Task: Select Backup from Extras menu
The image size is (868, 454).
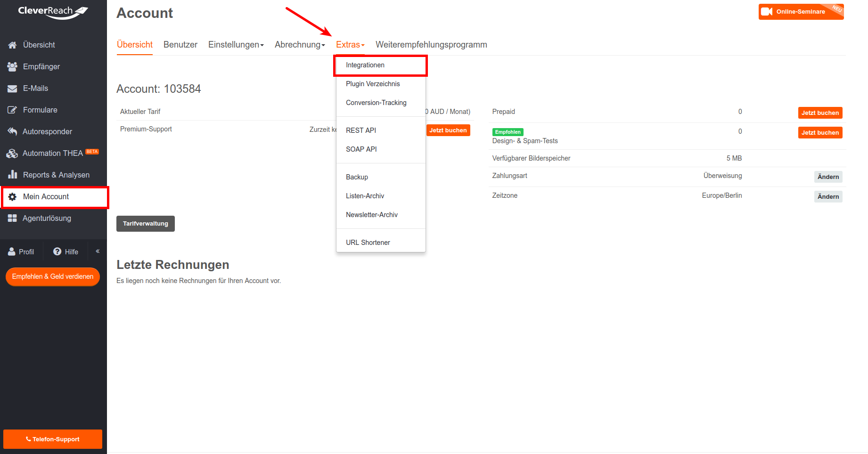Action: (x=381, y=177)
